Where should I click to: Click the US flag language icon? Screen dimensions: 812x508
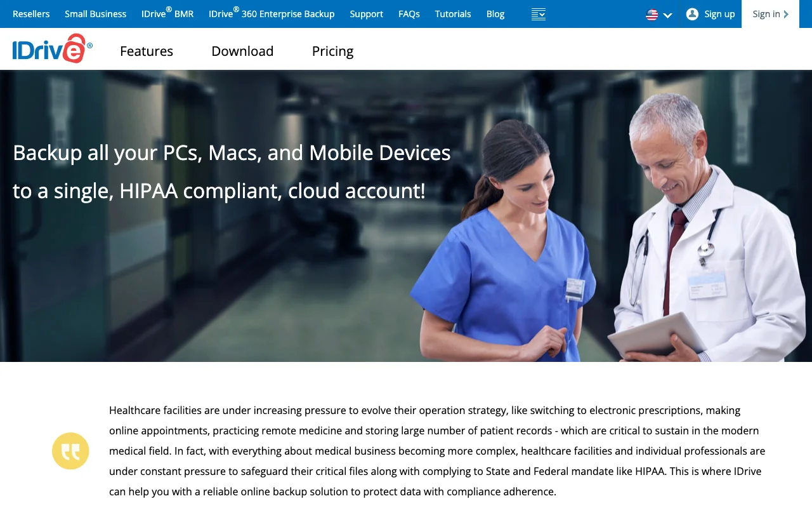coord(652,15)
